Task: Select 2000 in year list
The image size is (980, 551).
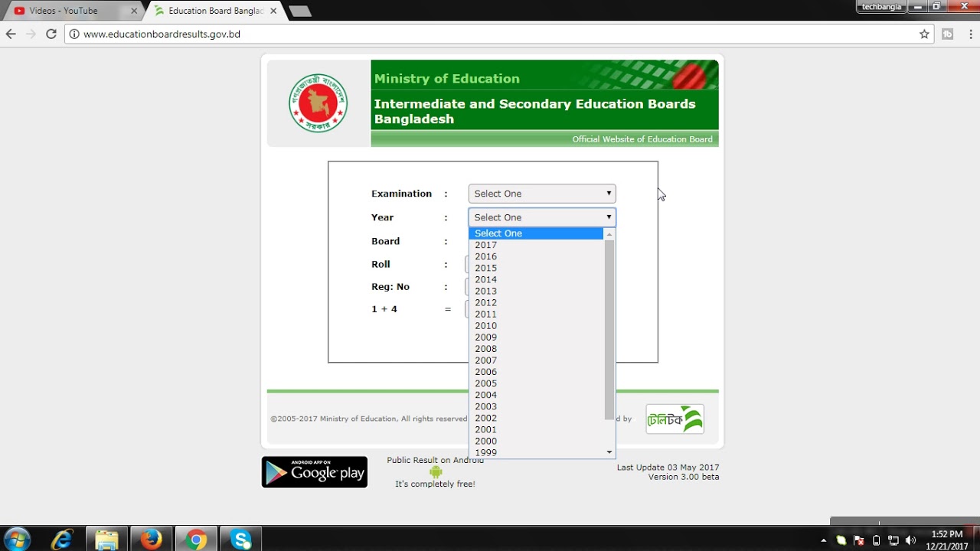Action: pos(536,441)
